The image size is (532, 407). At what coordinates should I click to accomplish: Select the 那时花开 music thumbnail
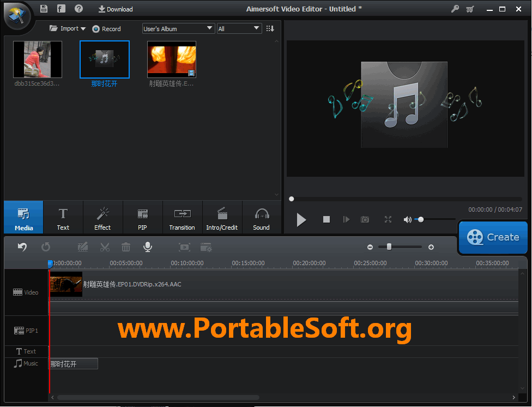[x=105, y=59]
